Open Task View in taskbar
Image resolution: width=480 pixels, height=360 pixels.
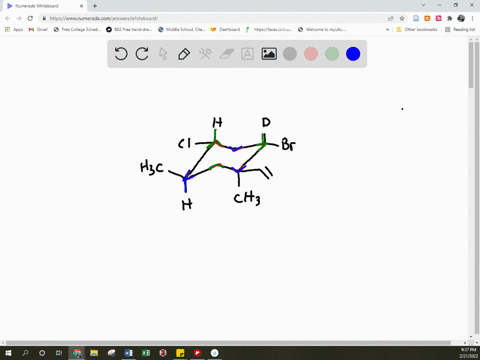point(59,353)
